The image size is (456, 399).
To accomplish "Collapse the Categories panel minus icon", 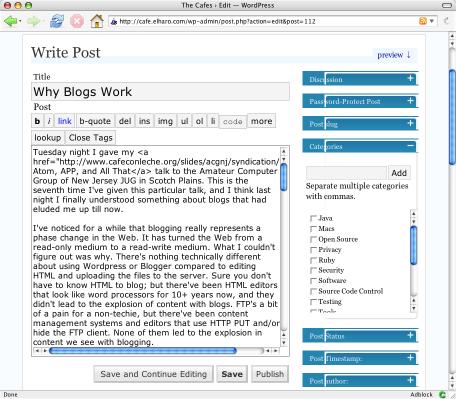I will pos(410,146).
